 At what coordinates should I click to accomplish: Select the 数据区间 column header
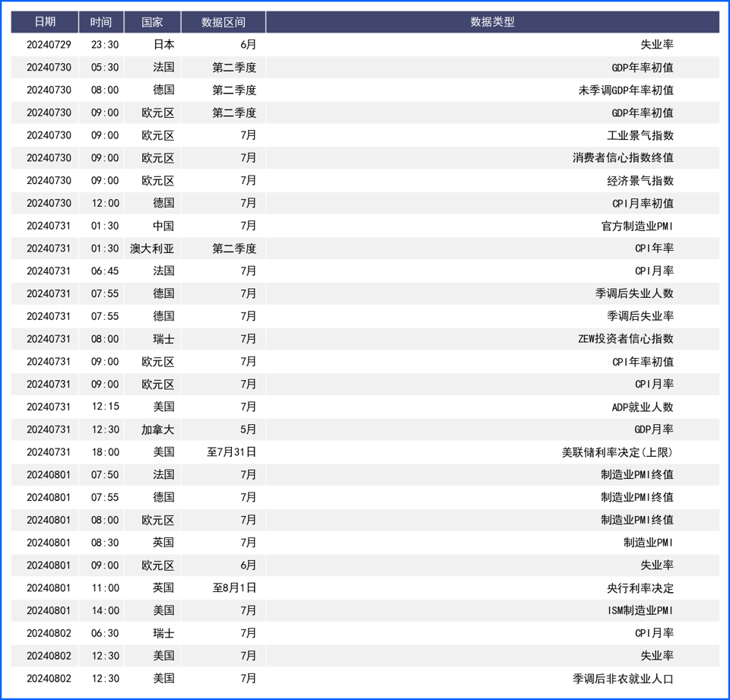point(223,22)
